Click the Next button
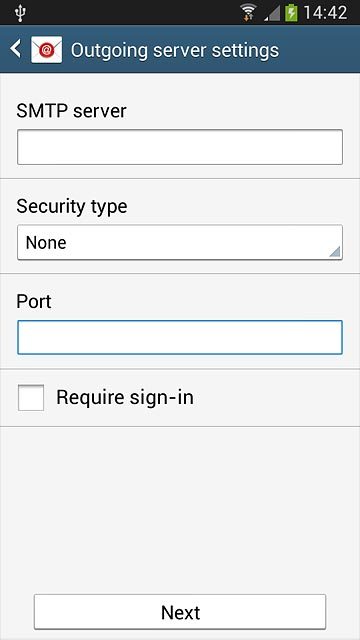This screenshot has height=640, width=360. pos(180,612)
